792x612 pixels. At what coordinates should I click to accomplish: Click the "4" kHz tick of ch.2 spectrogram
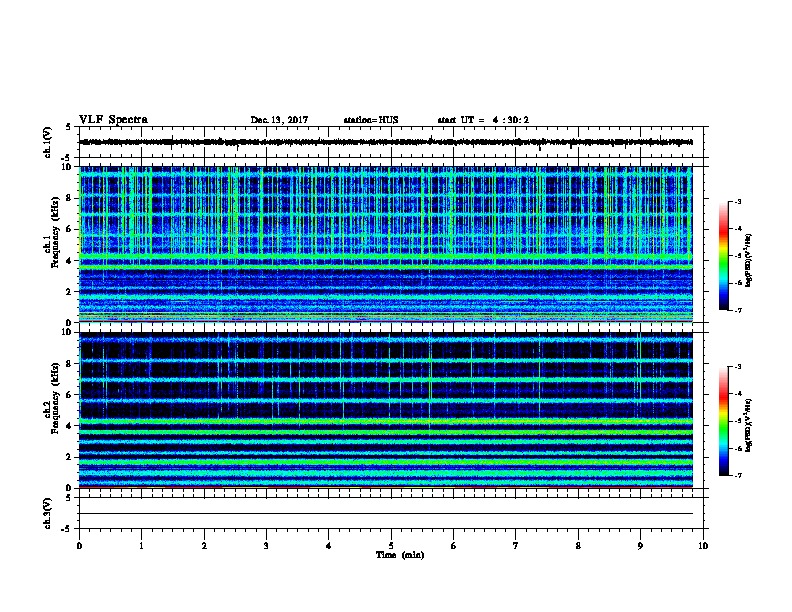click(x=69, y=426)
